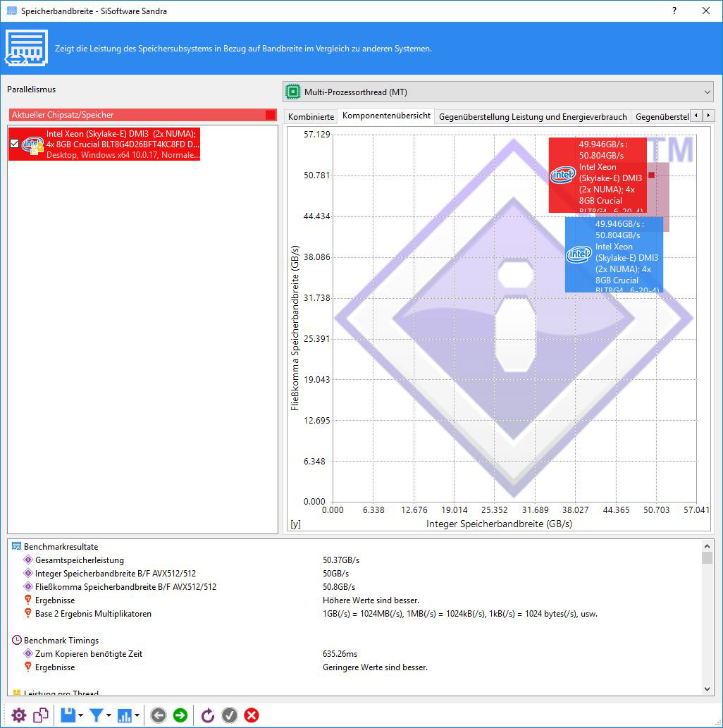Select the Aktueller Chipsatz/Speicher header bar

[142, 115]
